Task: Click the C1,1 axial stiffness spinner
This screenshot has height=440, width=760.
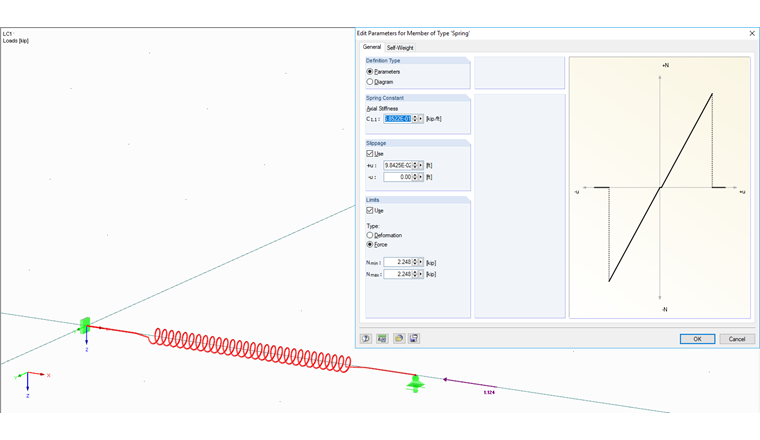Action: pyautogui.click(x=415, y=119)
